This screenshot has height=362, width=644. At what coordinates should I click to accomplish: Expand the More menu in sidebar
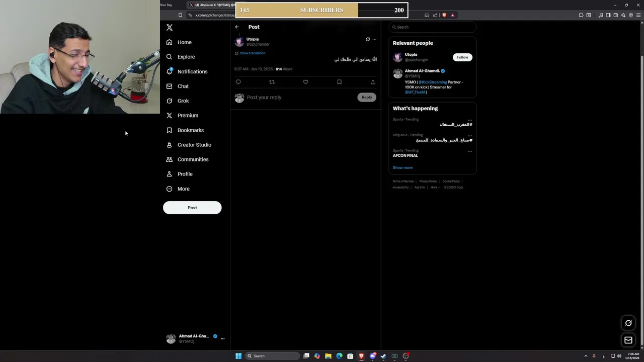(178, 189)
